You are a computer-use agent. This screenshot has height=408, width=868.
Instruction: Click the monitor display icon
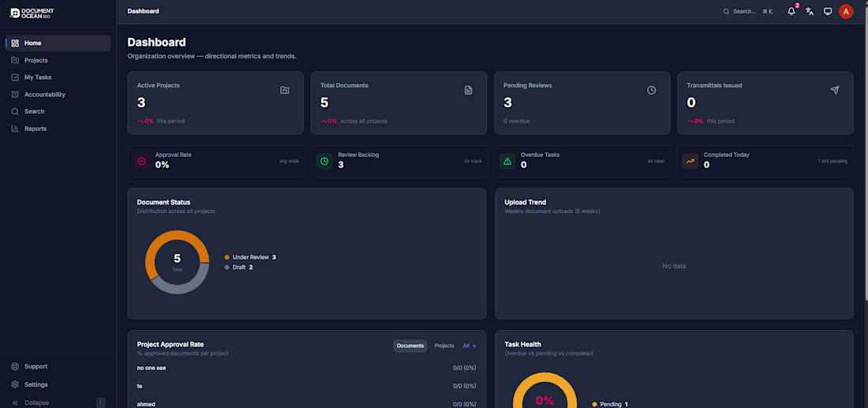[x=828, y=11]
